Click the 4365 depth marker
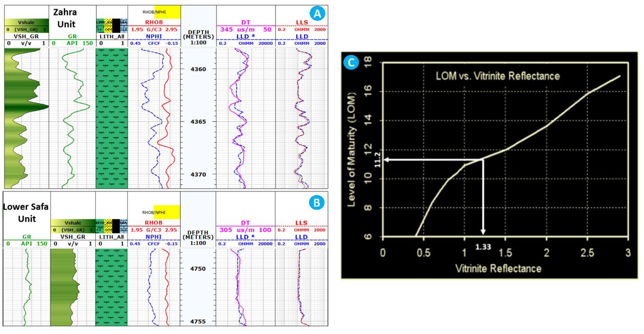The height and width of the screenshot is (334, 644). pos(198,122)
